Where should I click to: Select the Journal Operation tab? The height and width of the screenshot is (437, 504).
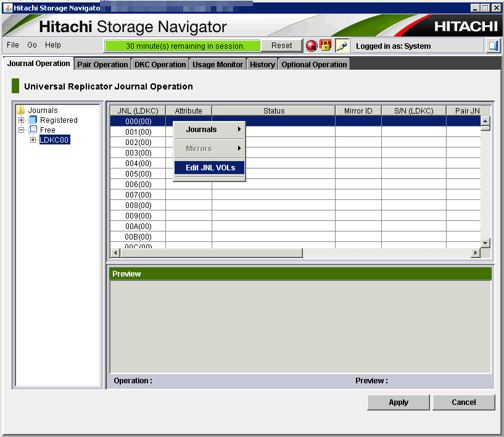[x=39, y=64]
